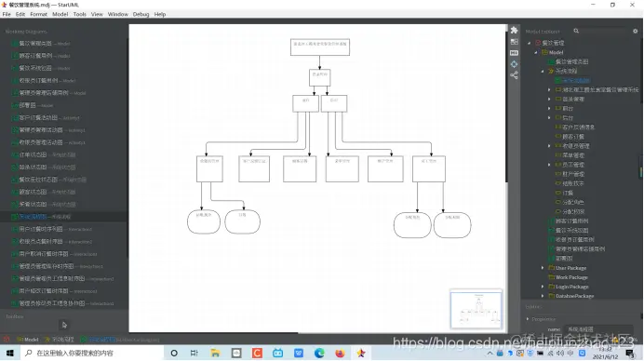Viewport: 644px width, 361px height.
Task: Open Firefox from the taskbar
Action: pos(340,353)
